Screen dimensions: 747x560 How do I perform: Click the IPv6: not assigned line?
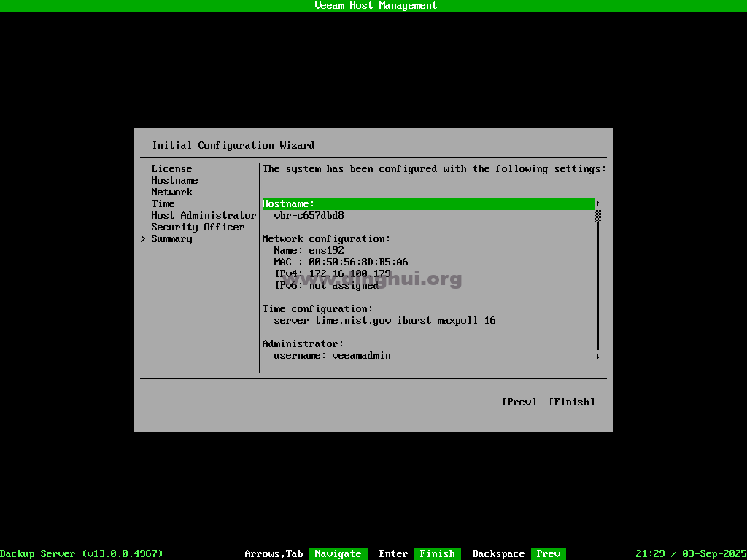(326, 285)
